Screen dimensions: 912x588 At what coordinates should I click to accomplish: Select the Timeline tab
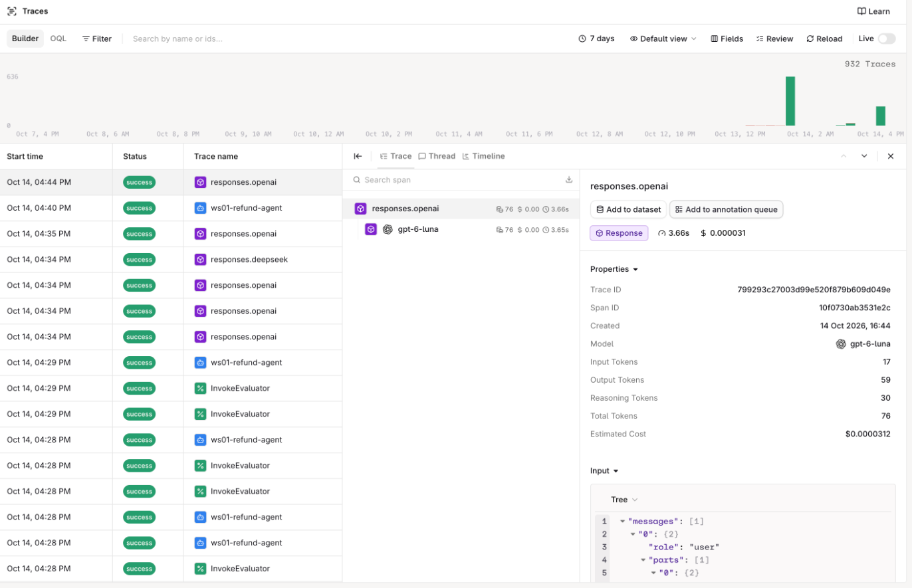pyautogui.click(x=483, y=156)
